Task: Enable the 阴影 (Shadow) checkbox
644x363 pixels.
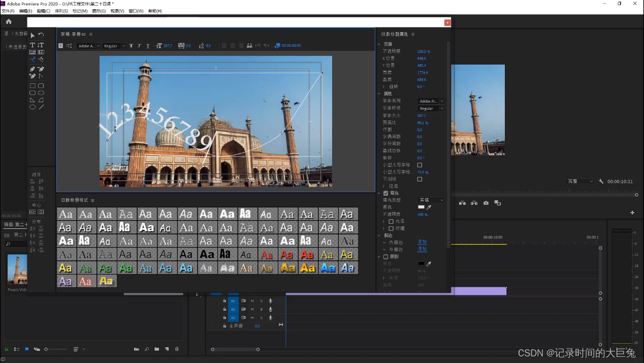Action: click(x=386, y=257)
